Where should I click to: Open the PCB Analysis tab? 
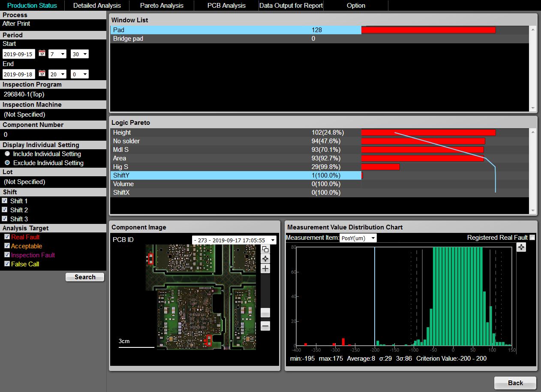(x=226, y=6)
